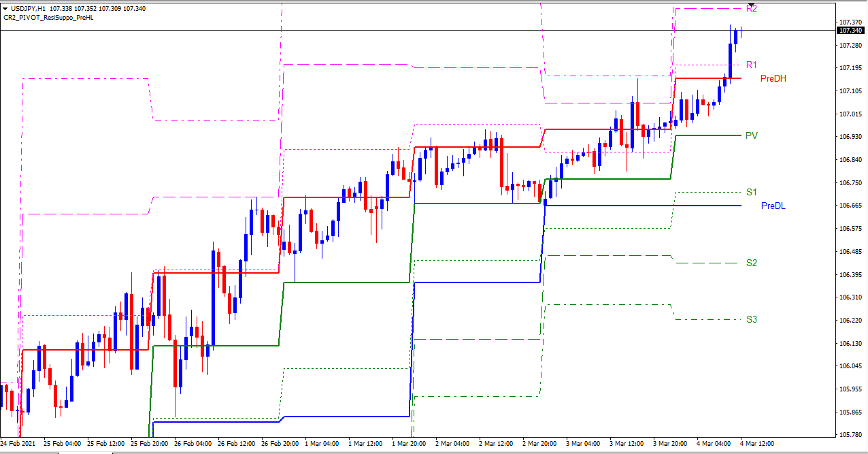Click the 2 Mar 12:00 time label
Viewport: 868px width, 454px height.
pyautogui.click(x=497, y=443)
